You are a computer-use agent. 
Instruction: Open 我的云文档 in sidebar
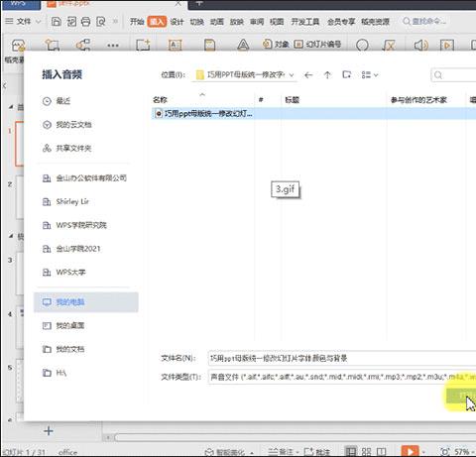67,125
